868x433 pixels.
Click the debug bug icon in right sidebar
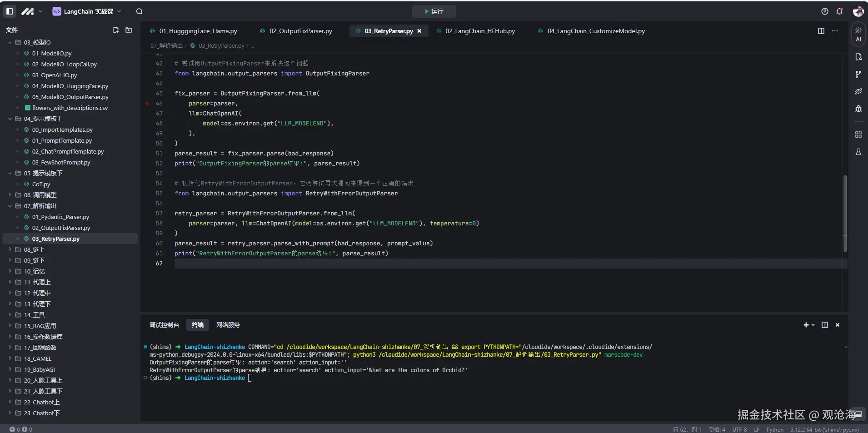point(858,109)
